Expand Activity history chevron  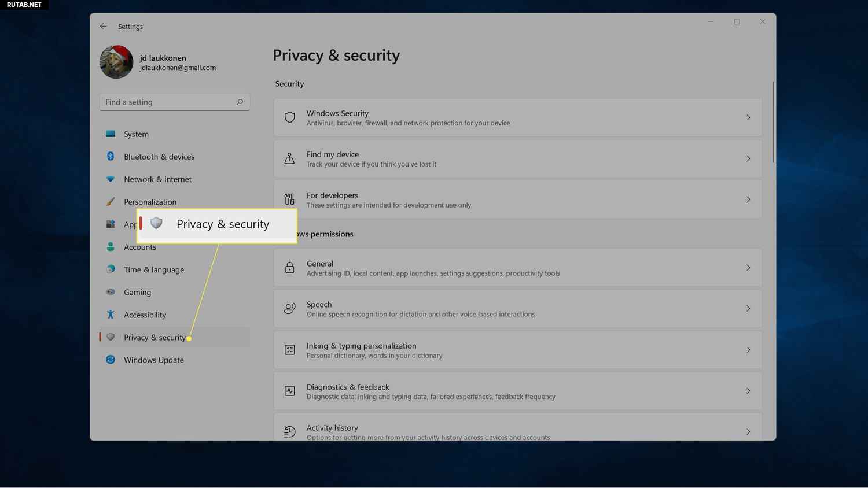[x=748, y=432]
